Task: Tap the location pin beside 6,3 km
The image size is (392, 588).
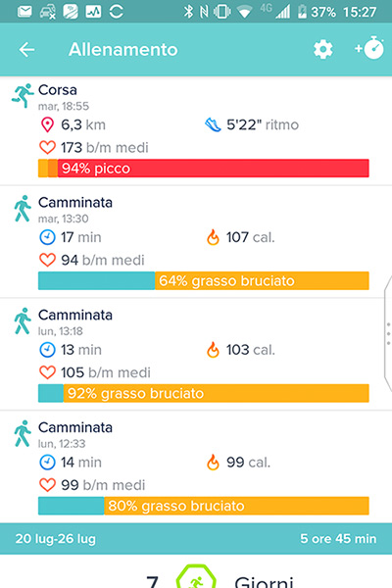Action: click(47, 124)
